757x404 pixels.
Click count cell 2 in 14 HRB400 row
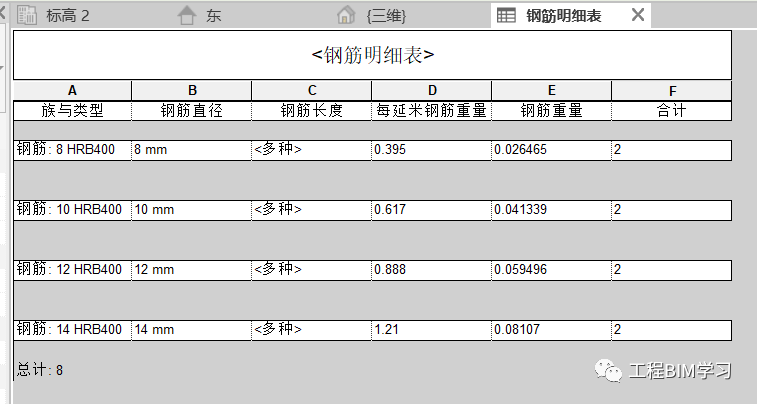pos(672,330)
